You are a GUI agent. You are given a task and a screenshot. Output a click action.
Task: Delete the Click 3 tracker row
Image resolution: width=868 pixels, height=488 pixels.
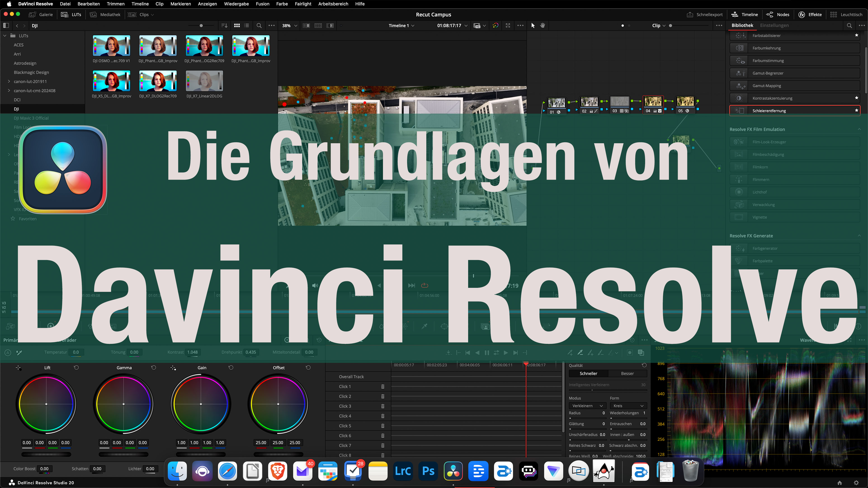pyautogui.click(x=382, y=406)
